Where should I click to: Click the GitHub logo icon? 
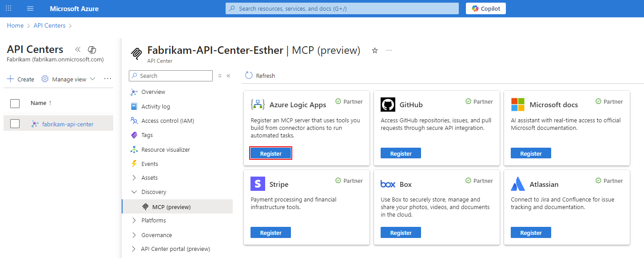388,105
